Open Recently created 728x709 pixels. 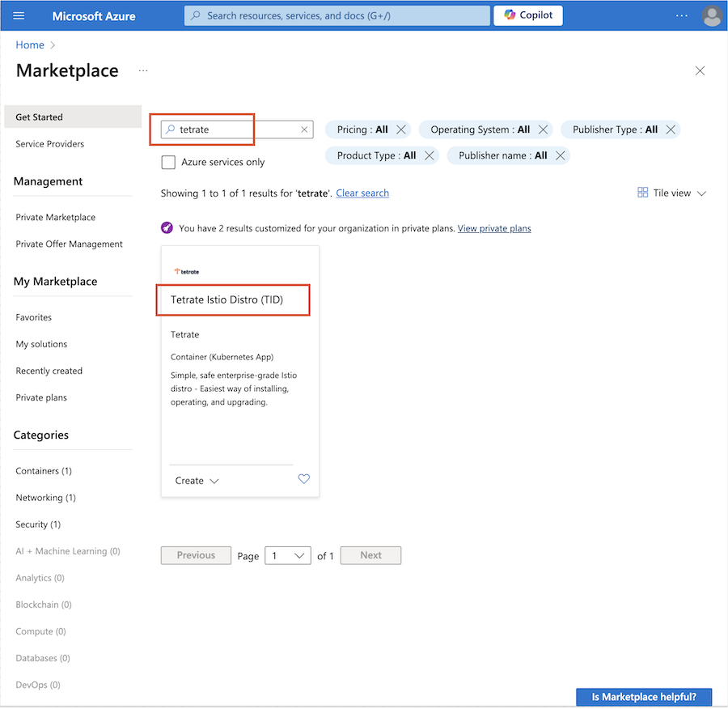[49, 371]
